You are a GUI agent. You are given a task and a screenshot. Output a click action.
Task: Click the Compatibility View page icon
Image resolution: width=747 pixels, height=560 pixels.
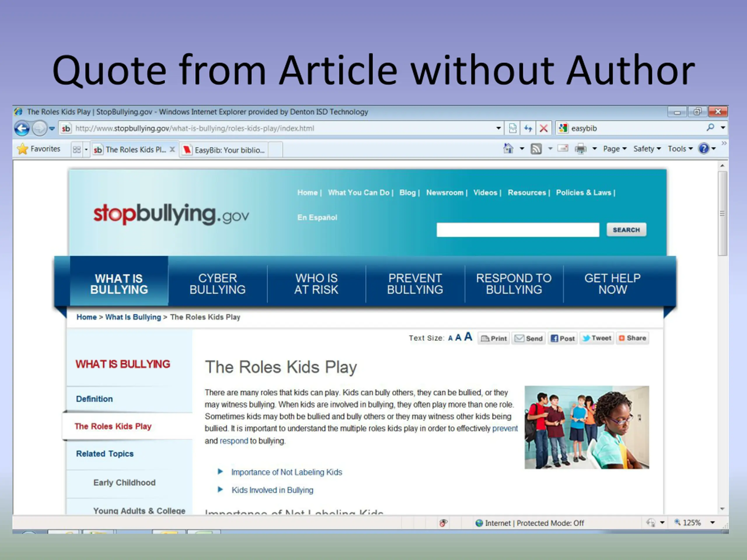click(513, 128)
